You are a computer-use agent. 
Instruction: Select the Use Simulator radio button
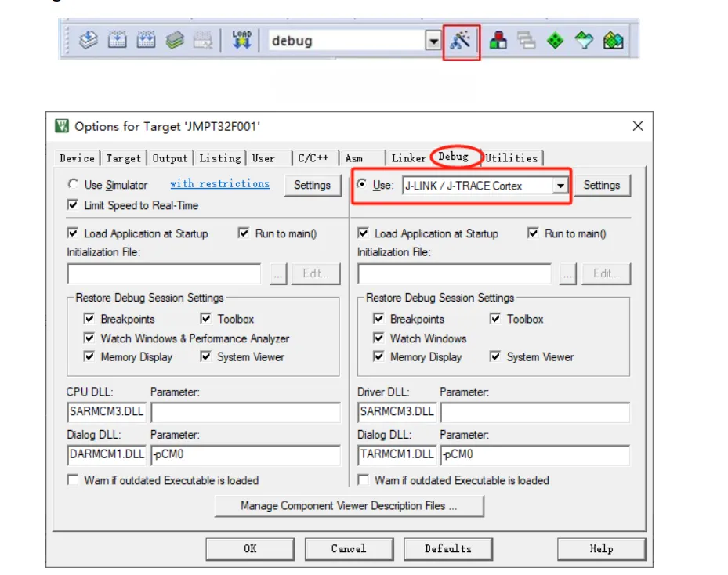tap(73, 184)
